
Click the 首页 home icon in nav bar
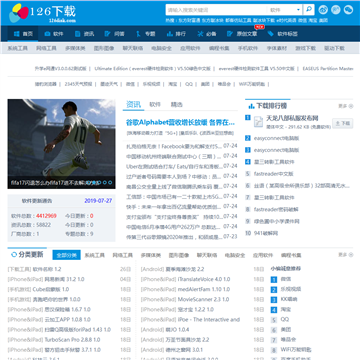16,34
